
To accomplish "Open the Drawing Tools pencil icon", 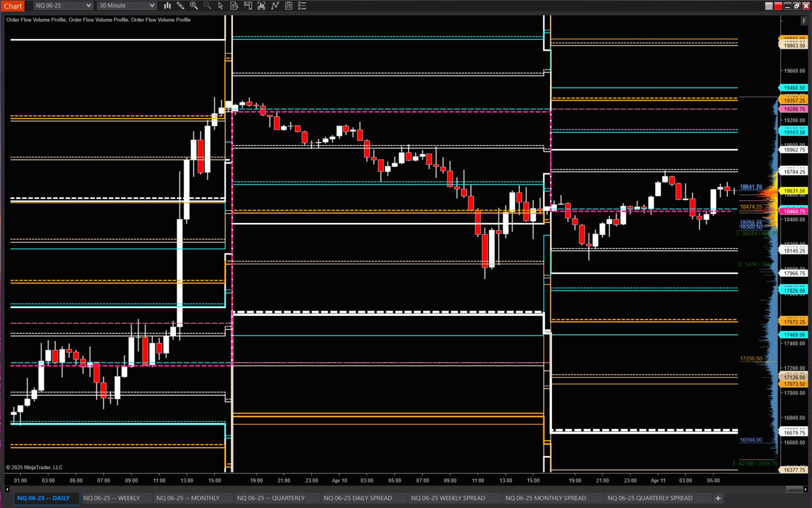I will tap(180, 6).
